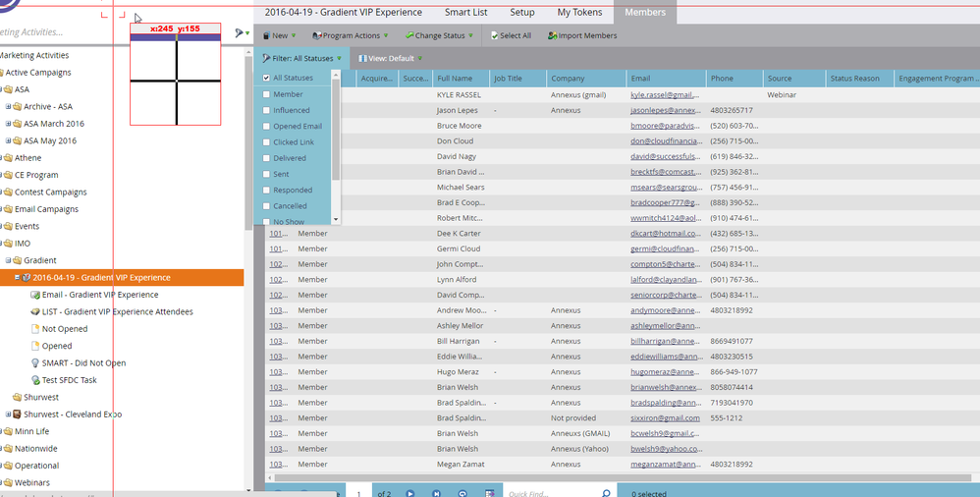Click the Import Members icon
980x497 pixels.
click(x=553, y=36)
